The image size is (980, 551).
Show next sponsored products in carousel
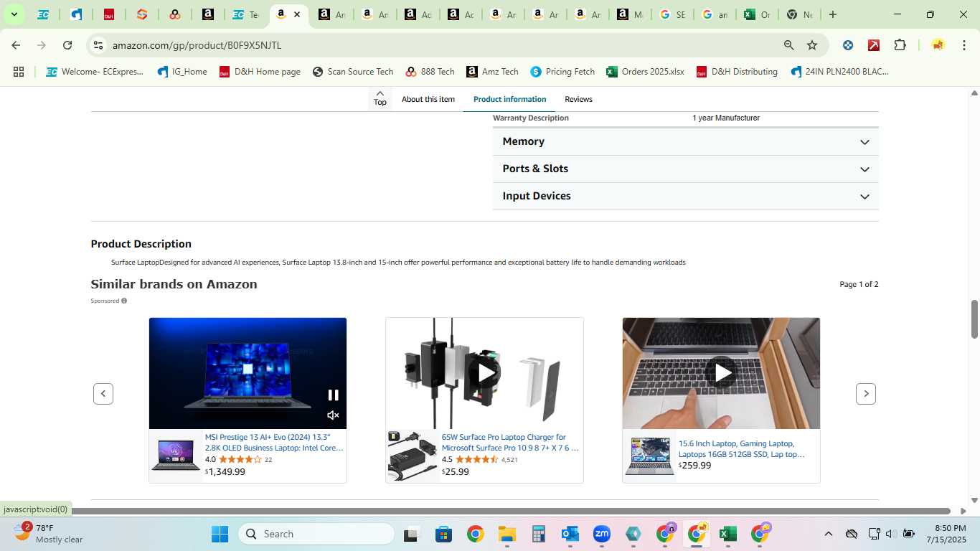[x=866, y=393]
